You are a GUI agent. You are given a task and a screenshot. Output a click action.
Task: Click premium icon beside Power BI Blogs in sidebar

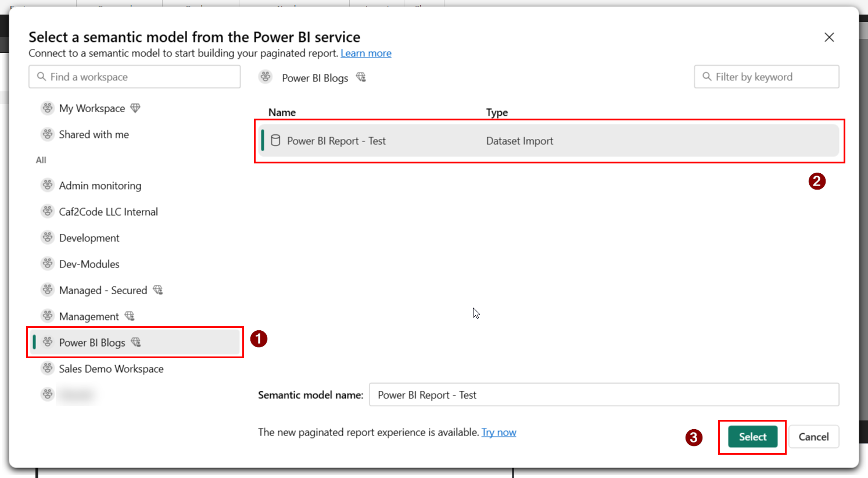tap(136, 342)
